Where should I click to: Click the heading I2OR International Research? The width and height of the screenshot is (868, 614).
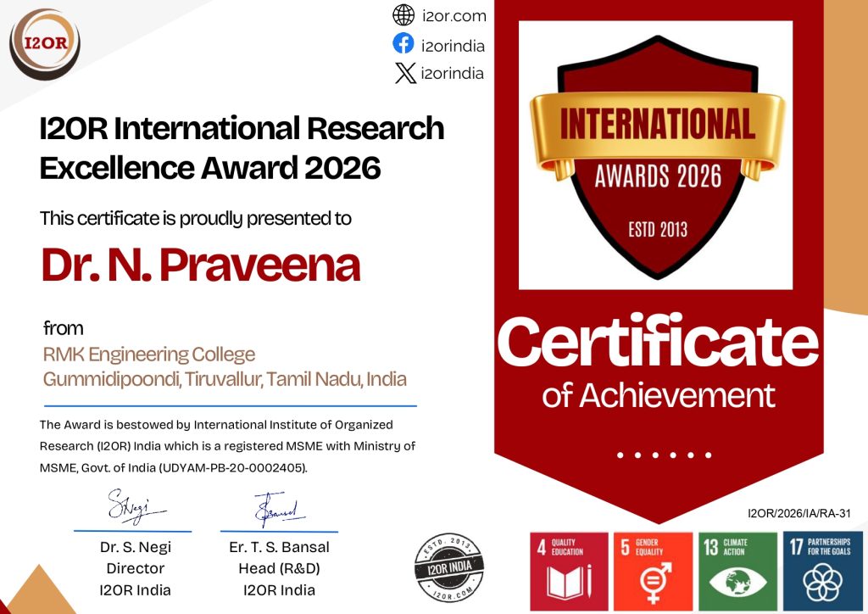click(x=242, y=128)
